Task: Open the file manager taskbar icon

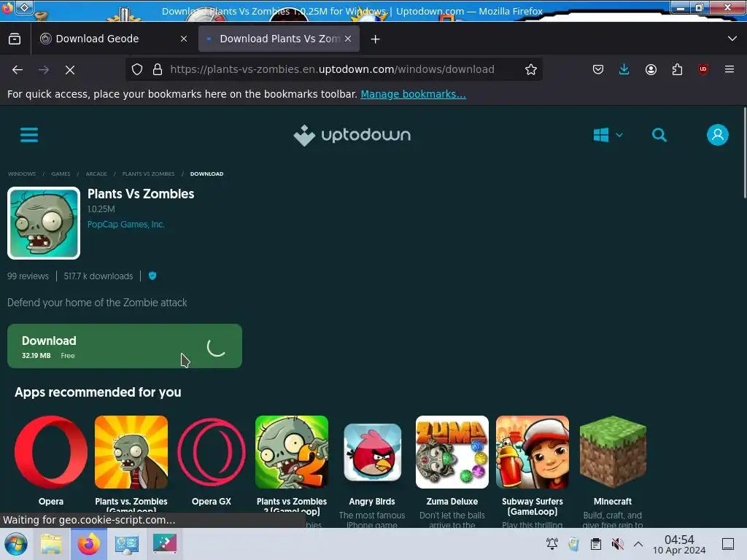Action: click(x=51, y=544)
